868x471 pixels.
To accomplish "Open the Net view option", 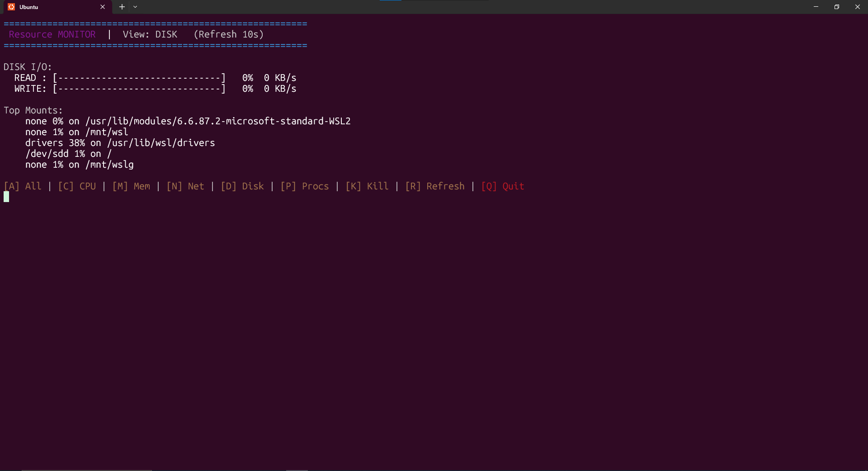I will coord(186,186).
